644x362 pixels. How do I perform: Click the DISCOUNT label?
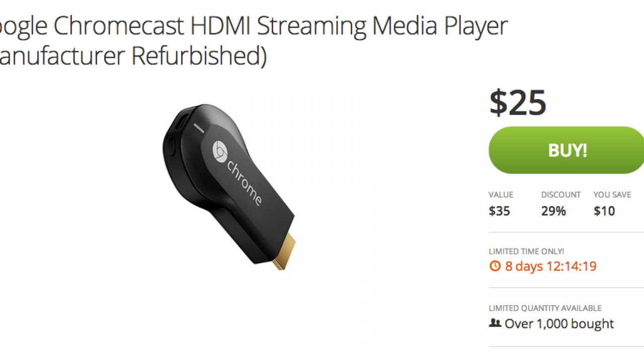coord(561,195)
